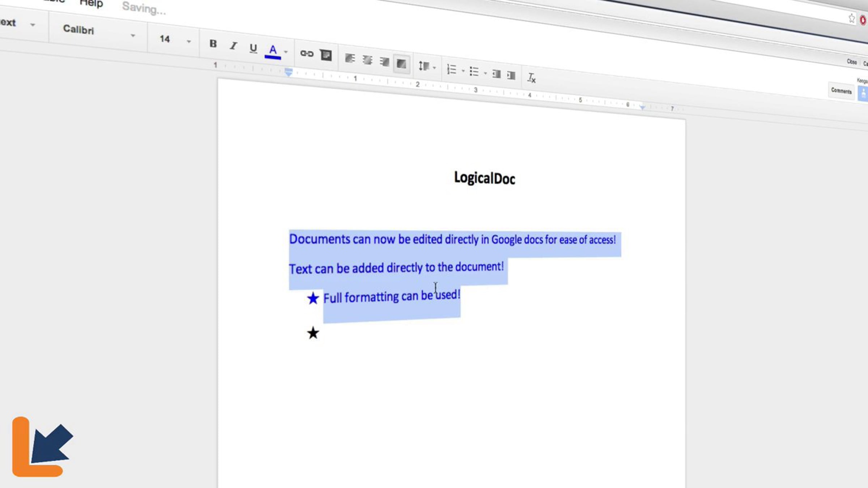Center align the text
This screenshot has height=488, width=868.
tap(367, 60)
